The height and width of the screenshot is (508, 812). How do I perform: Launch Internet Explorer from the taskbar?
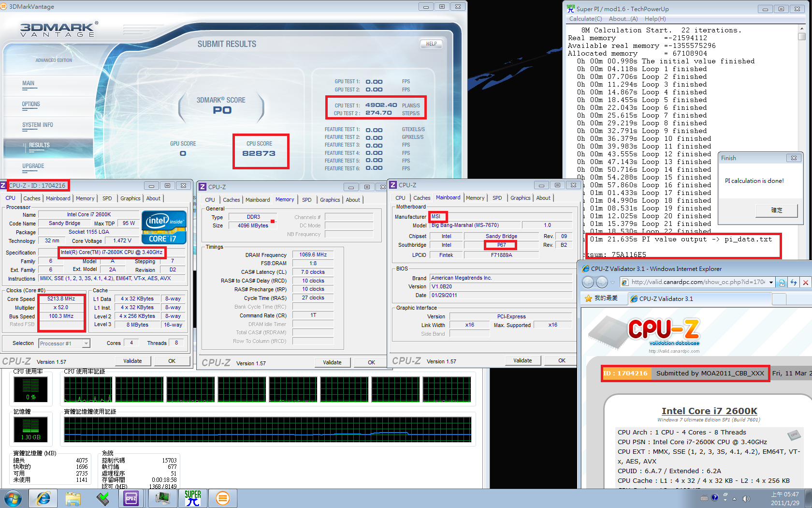43,498
